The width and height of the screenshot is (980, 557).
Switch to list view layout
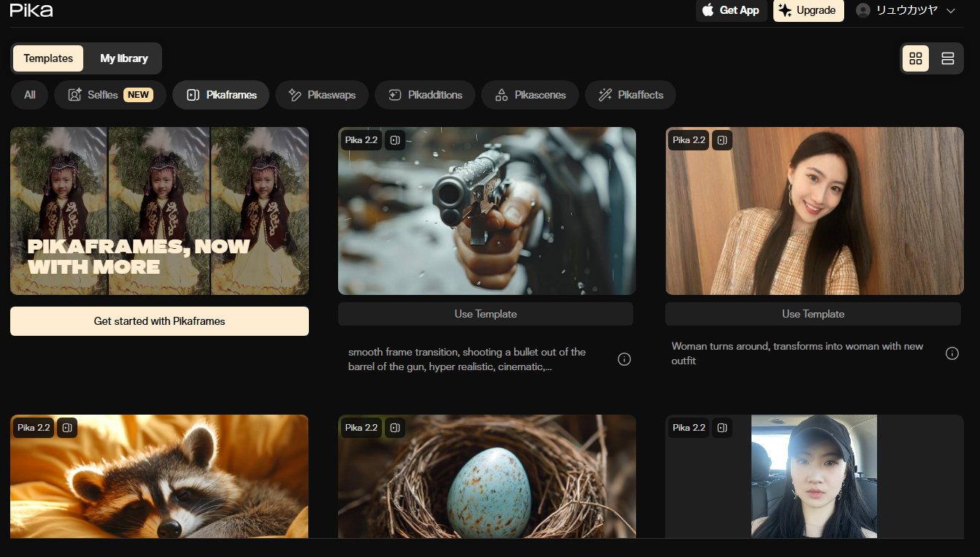pos(948,58)
